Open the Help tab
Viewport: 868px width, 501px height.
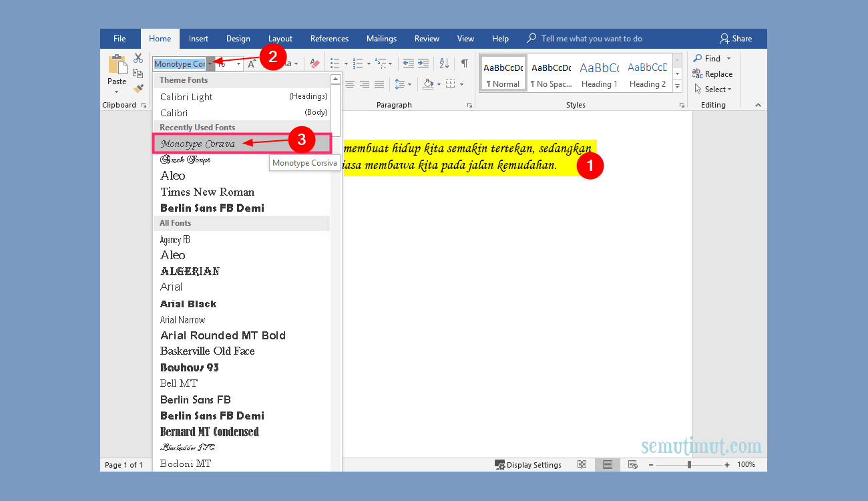click(x=500, y=39)
